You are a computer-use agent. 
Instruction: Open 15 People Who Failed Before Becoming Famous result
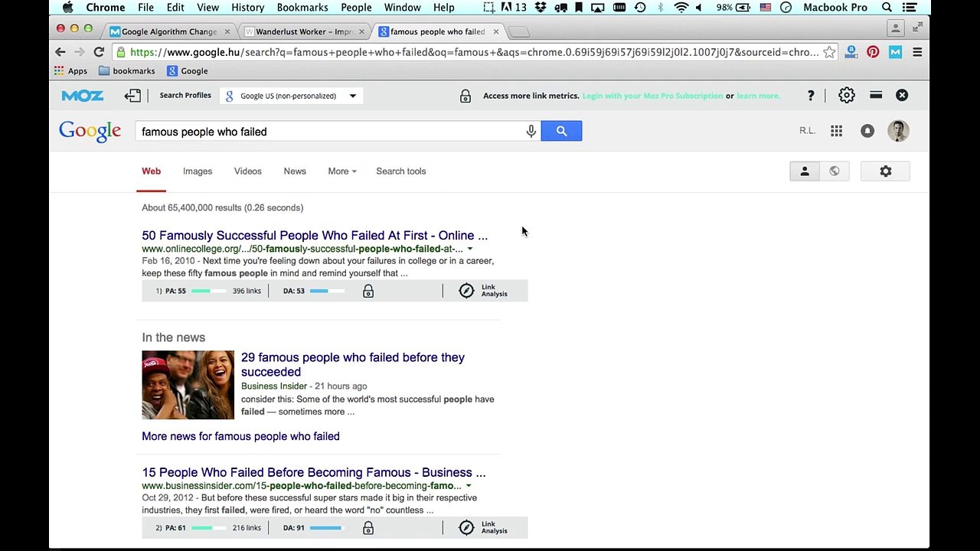(x=314, y=473)
